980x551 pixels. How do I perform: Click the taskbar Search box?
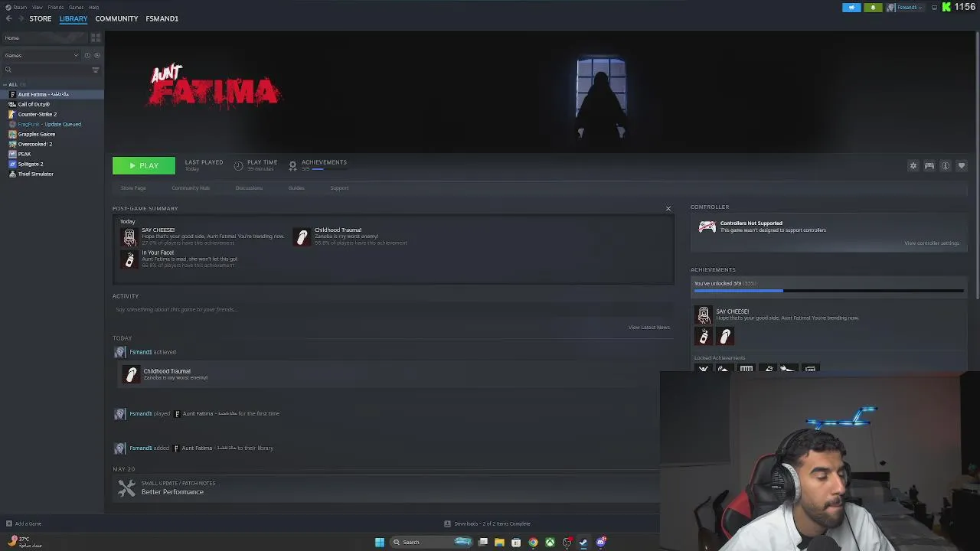click(x=432, y=542)
